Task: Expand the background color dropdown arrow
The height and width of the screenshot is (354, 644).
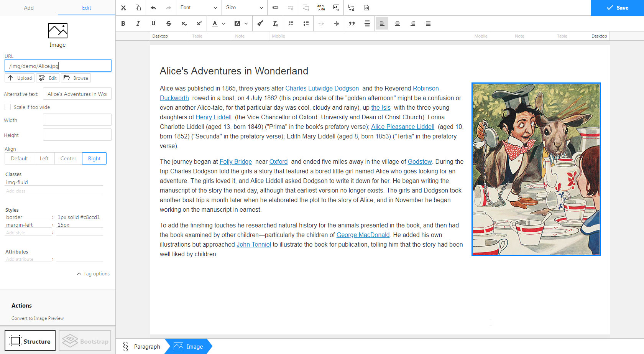Action: [x=246, y=23]
